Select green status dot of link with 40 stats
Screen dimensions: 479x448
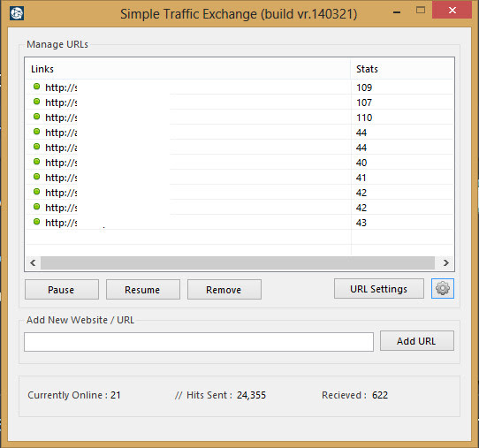click(36, 162)
